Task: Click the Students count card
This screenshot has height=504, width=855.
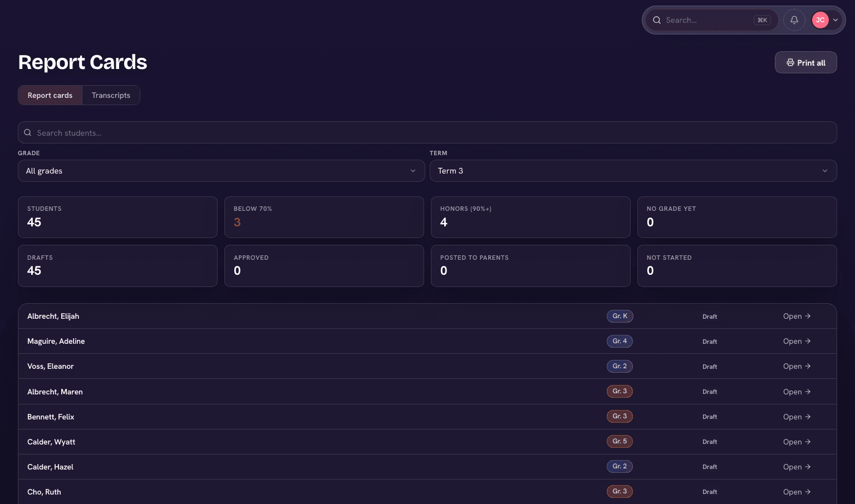Action: (x=117, y=217)
